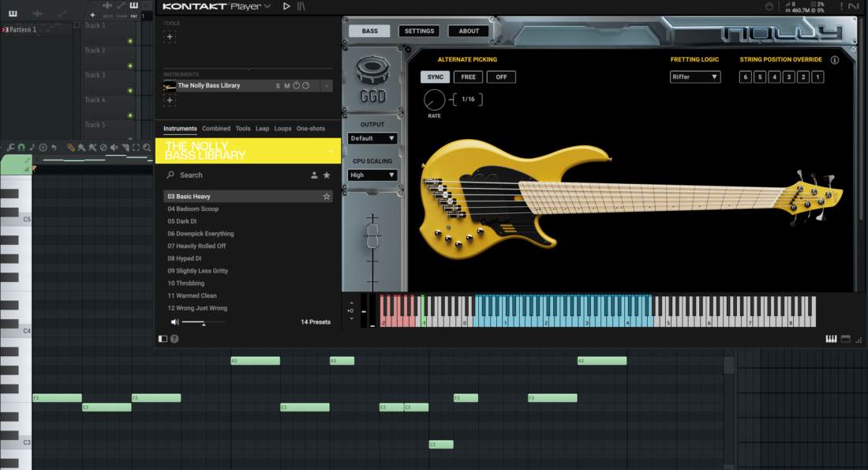Toggle the sidebar panel icon

tap(163, 339)
